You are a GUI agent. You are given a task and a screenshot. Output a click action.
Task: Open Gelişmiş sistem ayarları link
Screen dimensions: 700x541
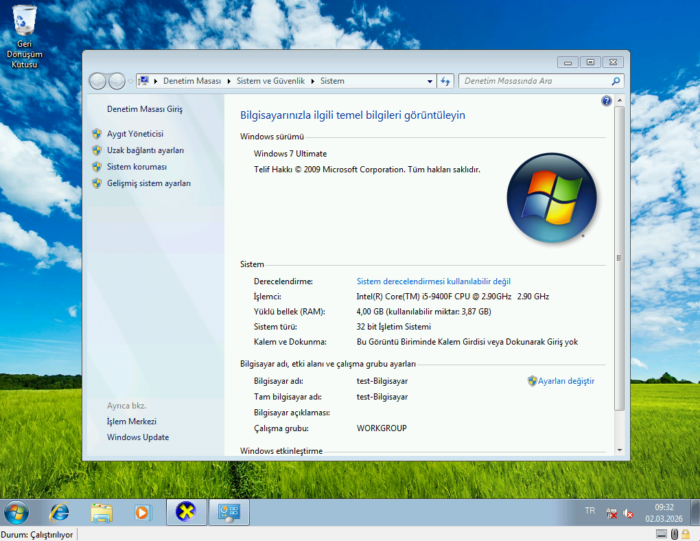coord(149,183)
